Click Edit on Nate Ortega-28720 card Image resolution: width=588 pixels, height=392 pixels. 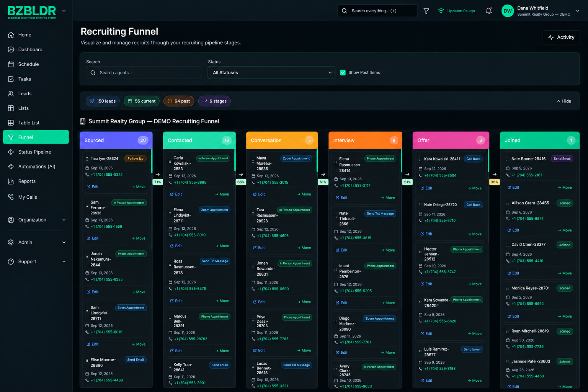coord(426,234)
